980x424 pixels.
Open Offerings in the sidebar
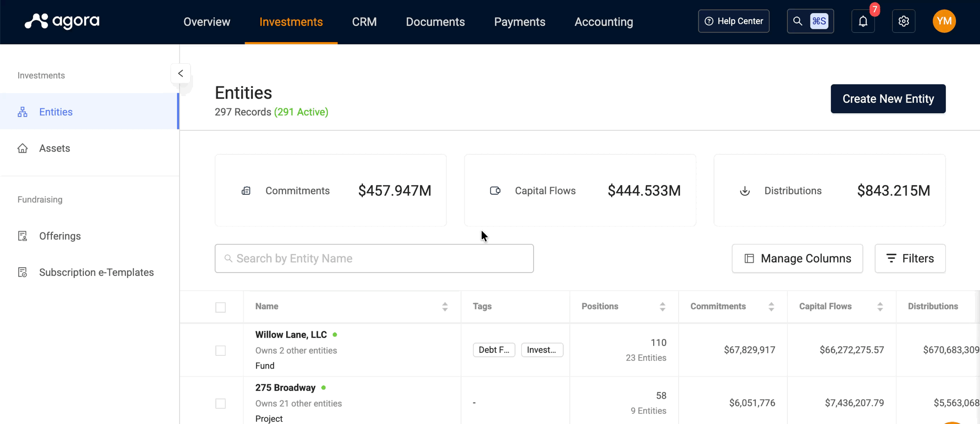coord(89,236)
